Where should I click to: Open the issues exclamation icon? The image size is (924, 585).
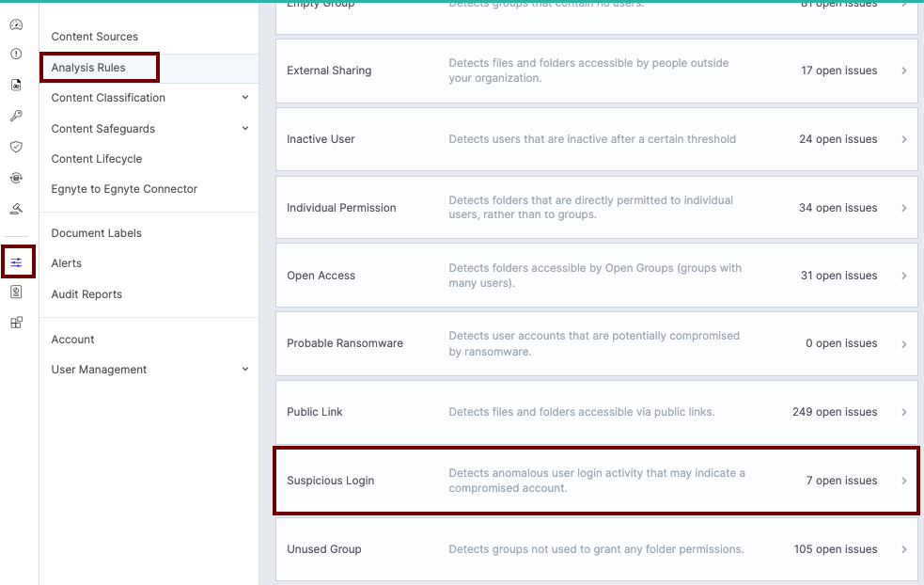click(x=17, y=54)
